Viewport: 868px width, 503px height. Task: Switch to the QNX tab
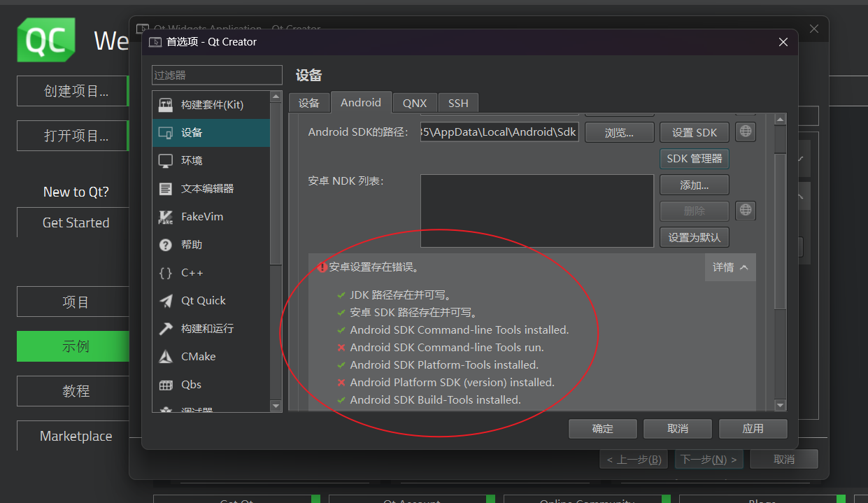(414, 102)
